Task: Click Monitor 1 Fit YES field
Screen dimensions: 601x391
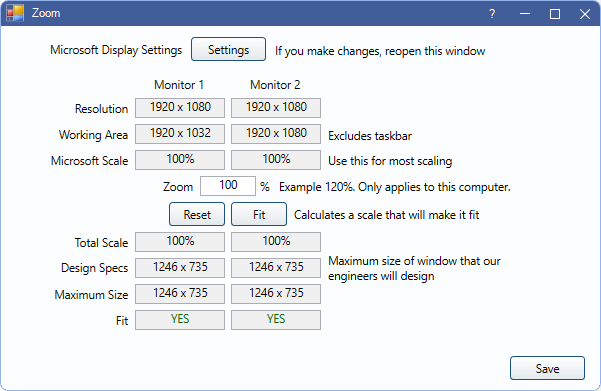Action: (180, 320)
